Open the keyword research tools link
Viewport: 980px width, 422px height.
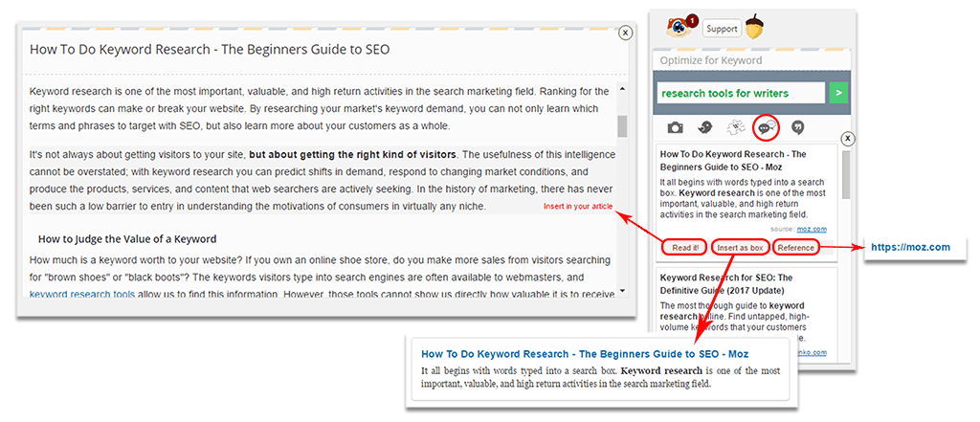(x=82, y=292)
